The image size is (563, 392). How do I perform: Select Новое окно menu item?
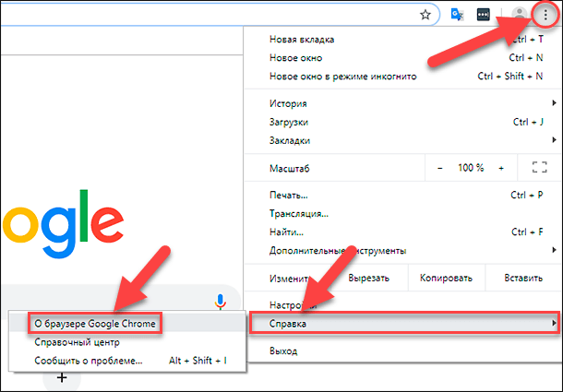pos(402,58)
